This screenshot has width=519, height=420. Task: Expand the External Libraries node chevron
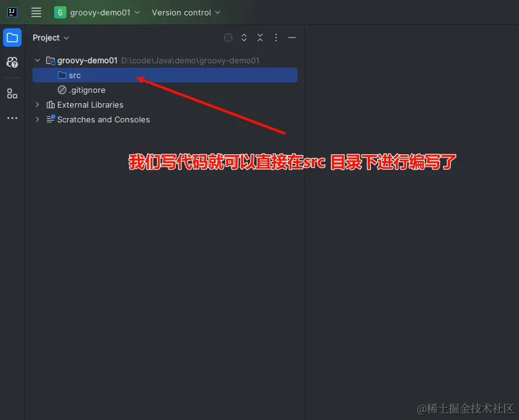pyautogui.click(x=38, y=105)
